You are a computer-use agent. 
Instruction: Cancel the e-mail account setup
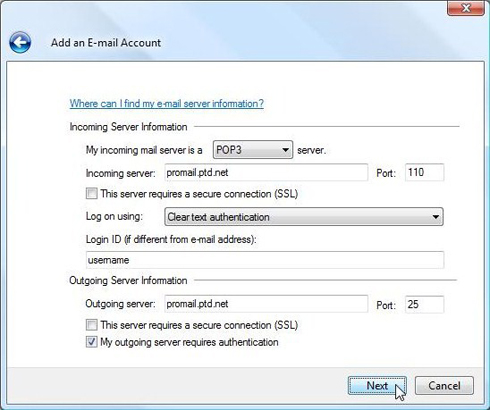point(444,386)
